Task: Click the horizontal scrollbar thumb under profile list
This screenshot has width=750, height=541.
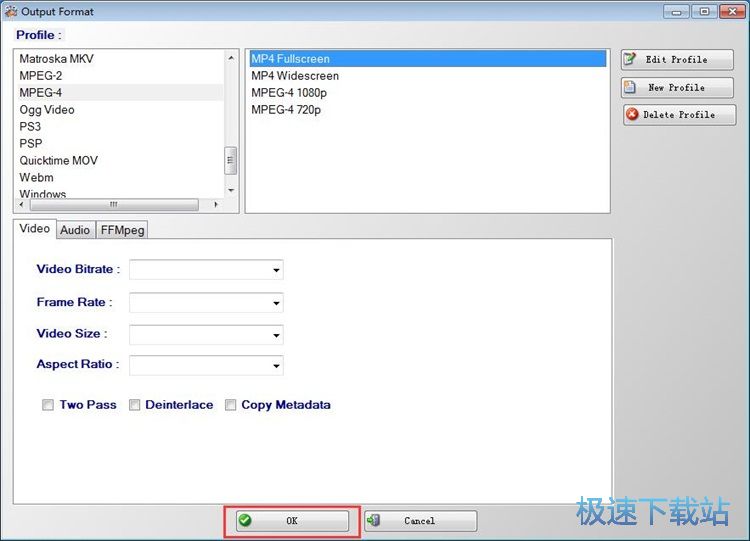Action: (114, 205)
